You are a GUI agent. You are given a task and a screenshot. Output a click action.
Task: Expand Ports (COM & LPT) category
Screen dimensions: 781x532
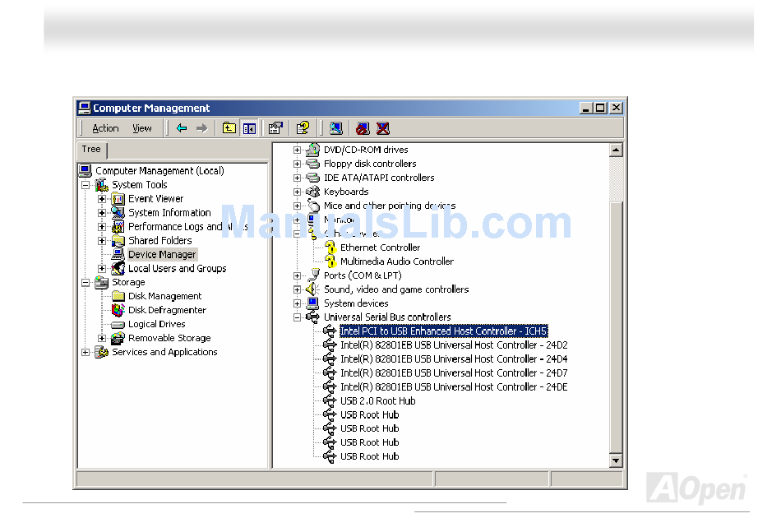[x=298, y=275]
